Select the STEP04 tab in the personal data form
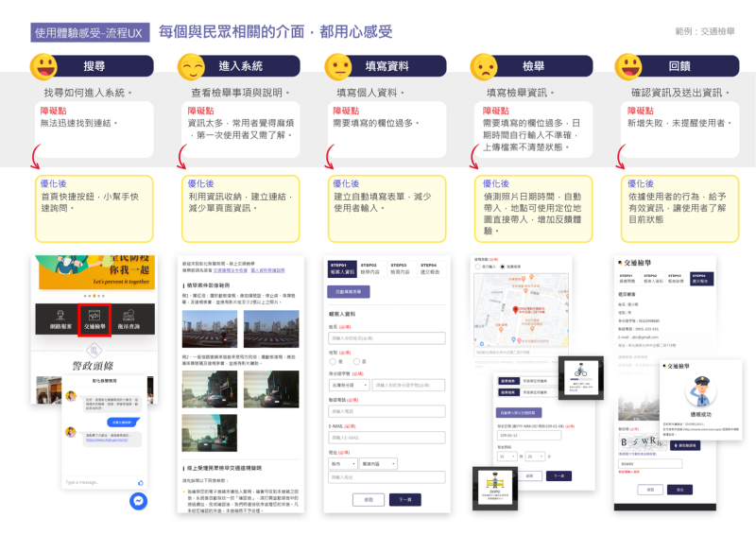This screenshot has height=535, width=756. click(x=432, y=268)
